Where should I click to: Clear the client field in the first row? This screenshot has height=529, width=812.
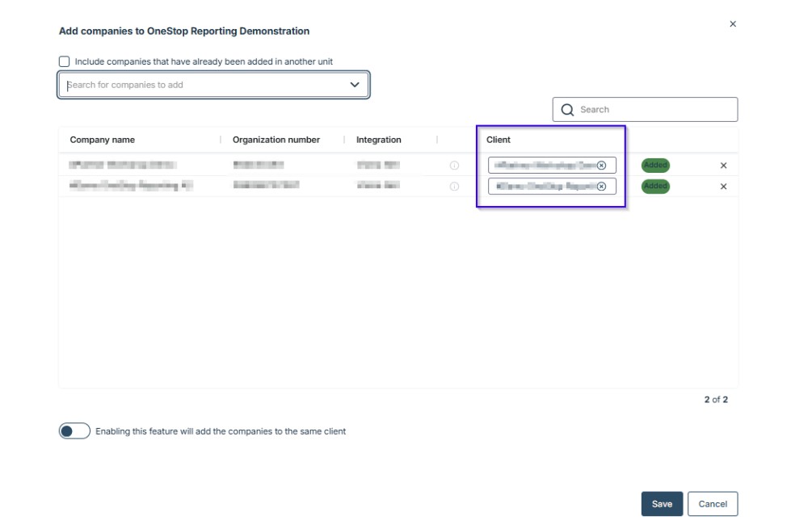tap(601, 166)
